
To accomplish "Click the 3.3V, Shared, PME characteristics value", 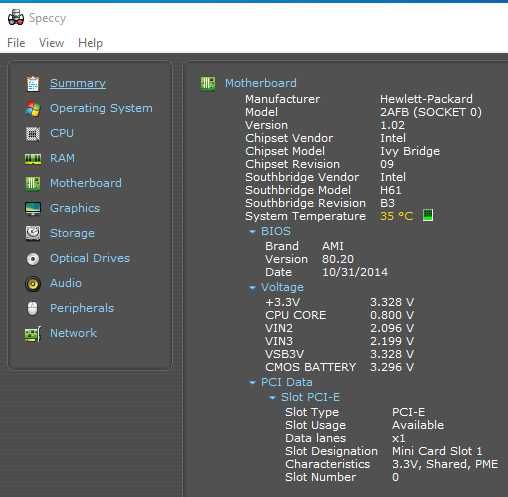I will (445, 464).
